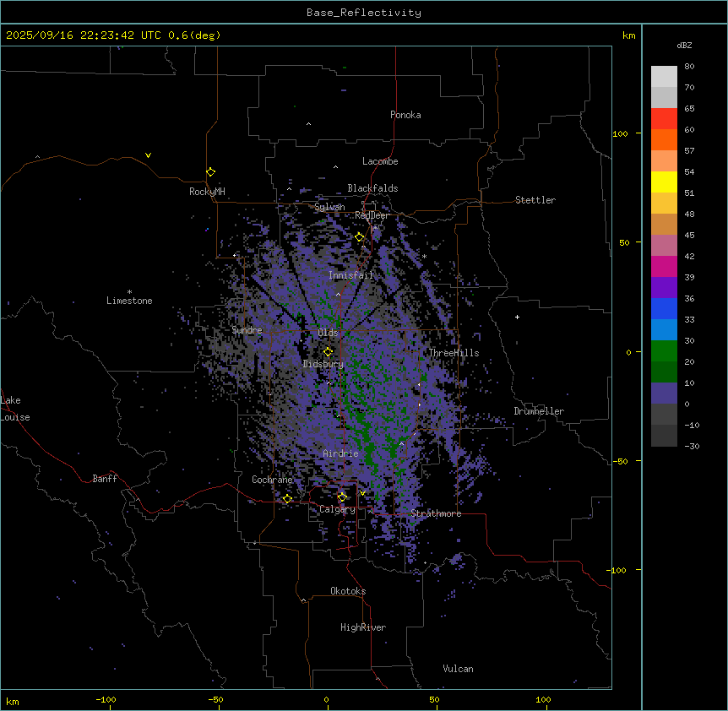Select the bright yellow swatch in the dBZ legend

point(664,182)
